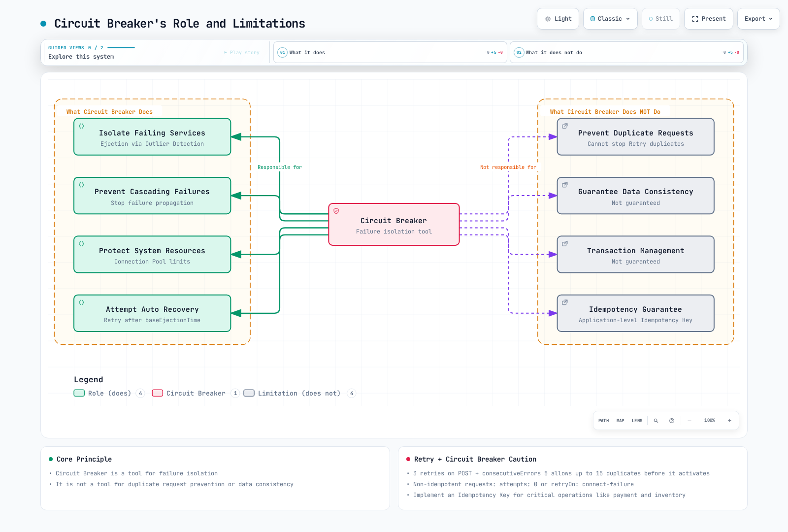Click the What Circuit Breaker Does group label

[109, 112]
